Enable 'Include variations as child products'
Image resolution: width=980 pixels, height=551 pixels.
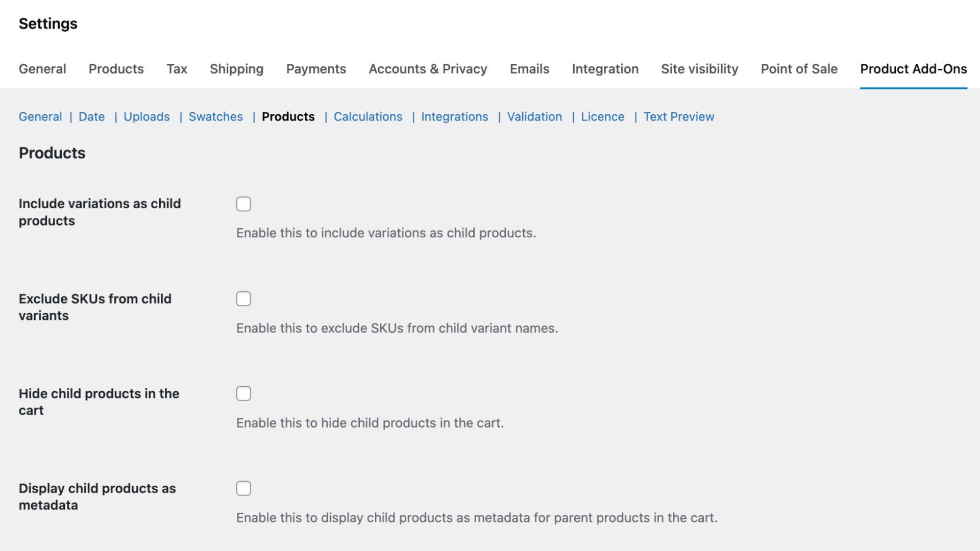243,204
